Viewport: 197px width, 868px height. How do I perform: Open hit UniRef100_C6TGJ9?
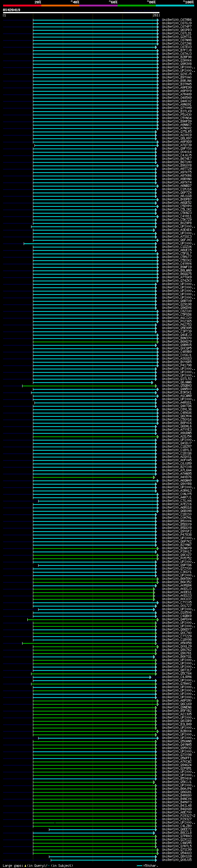click(x=177, y=23)
